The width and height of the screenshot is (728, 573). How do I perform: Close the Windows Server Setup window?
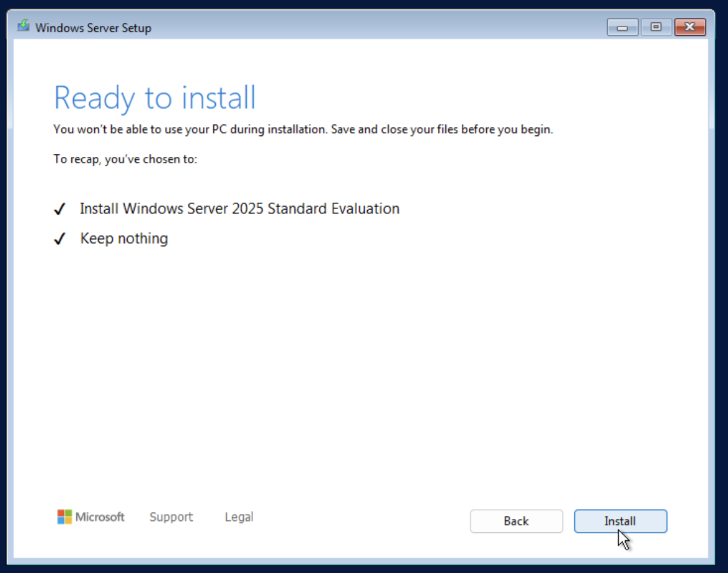pyautogui.click(x=690, y=27)
